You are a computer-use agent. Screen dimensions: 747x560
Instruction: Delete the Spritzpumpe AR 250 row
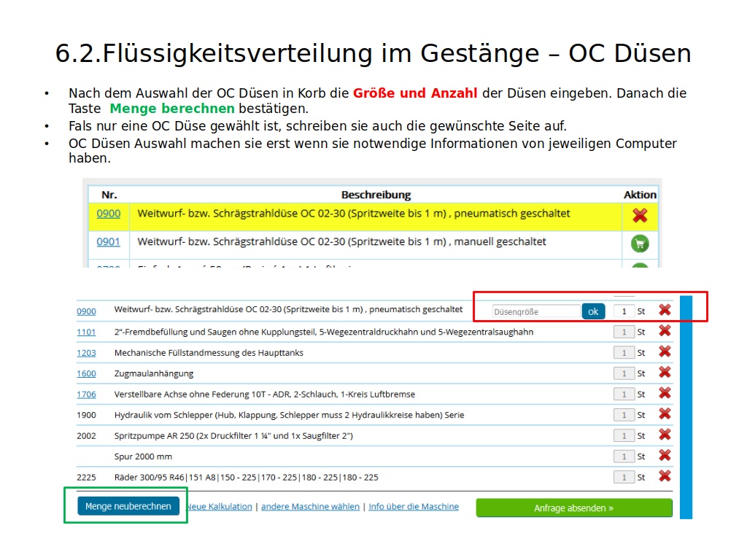point(665,435)
